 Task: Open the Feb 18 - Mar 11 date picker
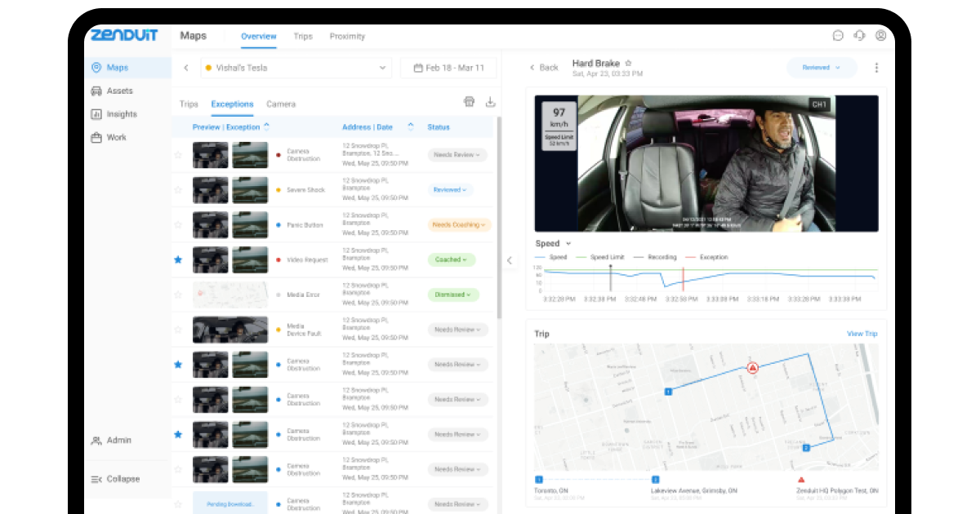pos(448,68)
